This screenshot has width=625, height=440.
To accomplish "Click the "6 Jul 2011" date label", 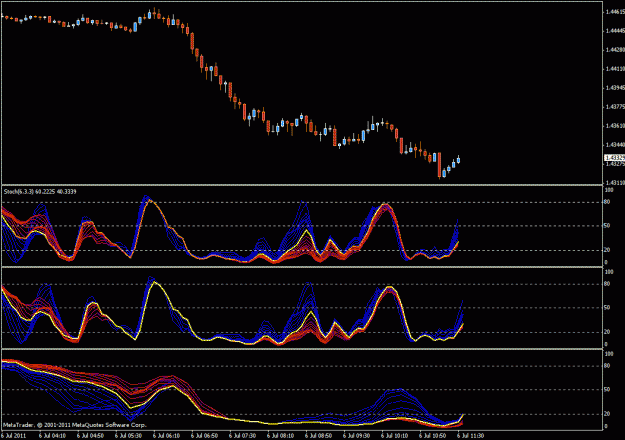I will tap(14, 436).
